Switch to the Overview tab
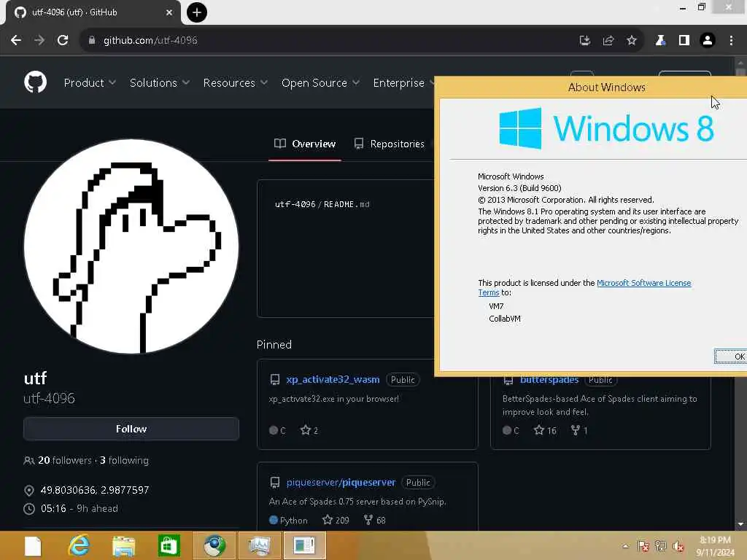Screen dimensions: 747x560 (305, 144)
